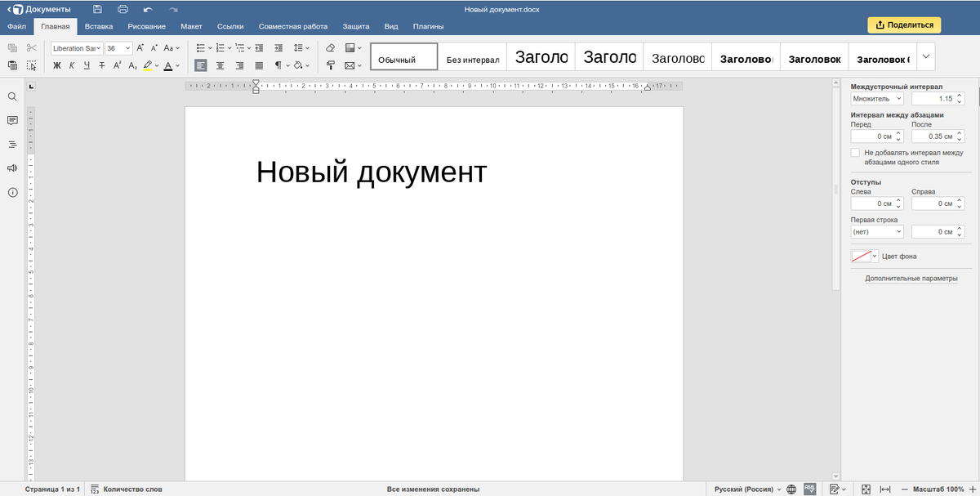Switch to the Вставка tab
This screenshot has height=496, width=980.
coord(98,26)
